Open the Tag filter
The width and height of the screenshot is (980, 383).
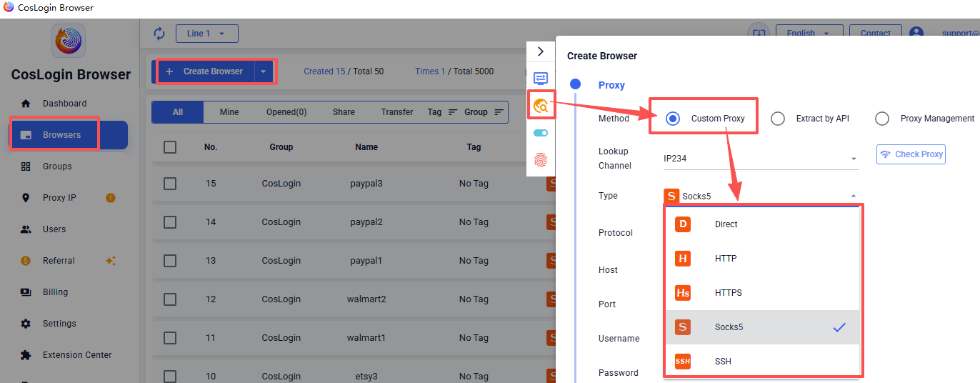(443, 112)
